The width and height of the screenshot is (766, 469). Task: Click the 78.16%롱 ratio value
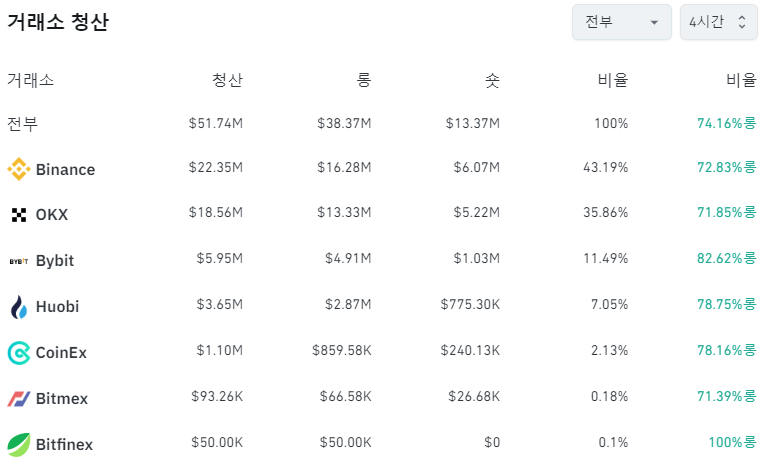click(726, 351)
